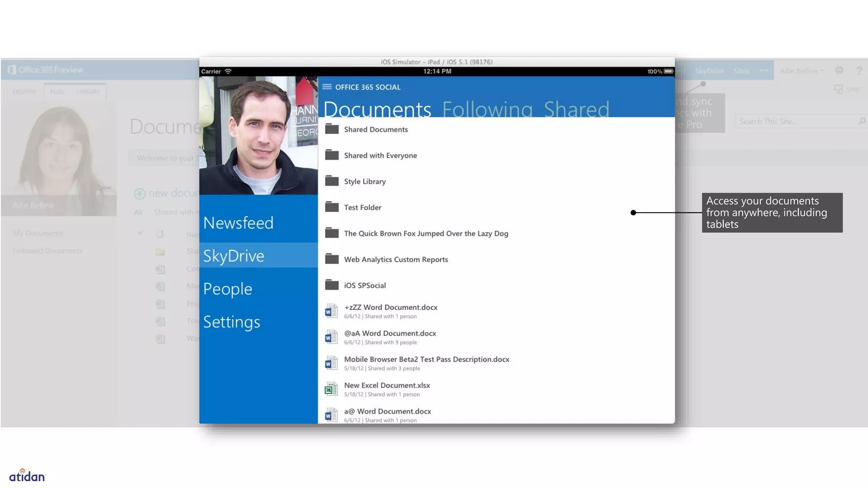Open Style Library folder name

(x=364, y=181)
